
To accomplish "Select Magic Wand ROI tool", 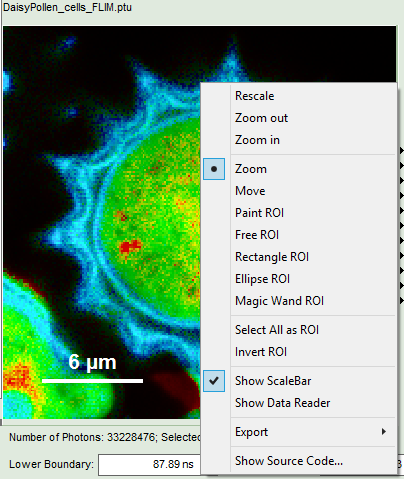I will [279, 301].
